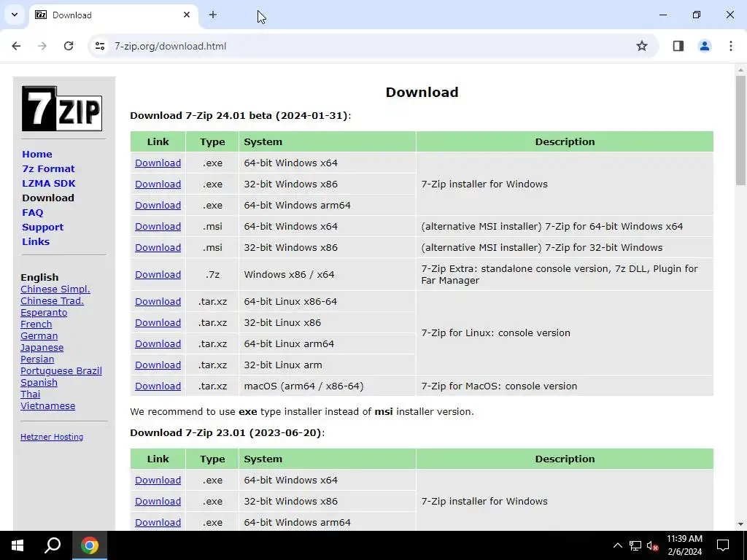
Task: Download 24.01 beta .exe for 32-bit Windows x86
Action: click(x=158, y=184)
